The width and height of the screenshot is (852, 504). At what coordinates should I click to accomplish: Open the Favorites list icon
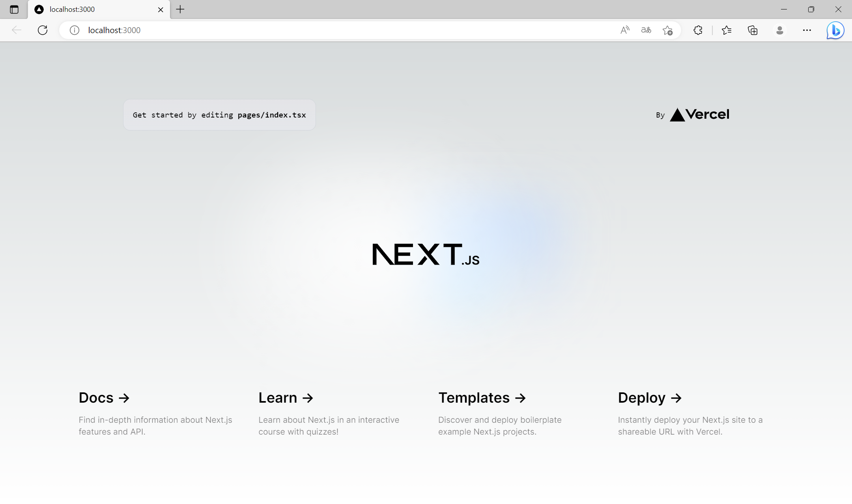pyautogui.click(x=727, y=30)
